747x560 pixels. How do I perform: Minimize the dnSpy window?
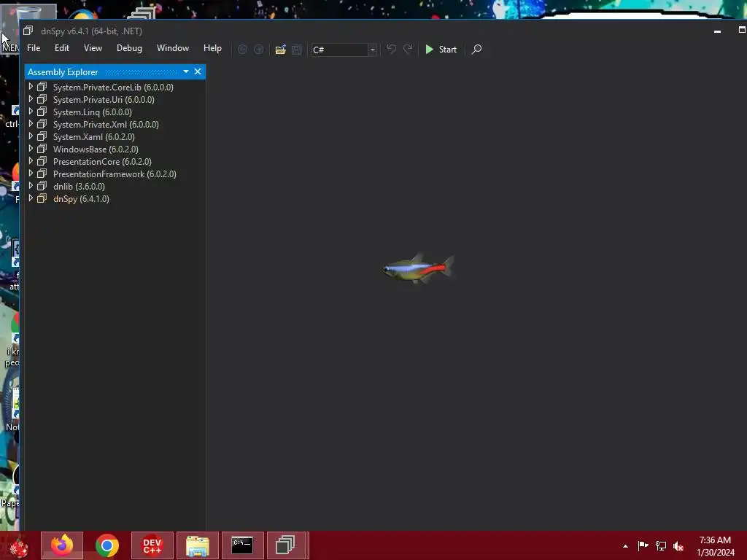(718, 31)
